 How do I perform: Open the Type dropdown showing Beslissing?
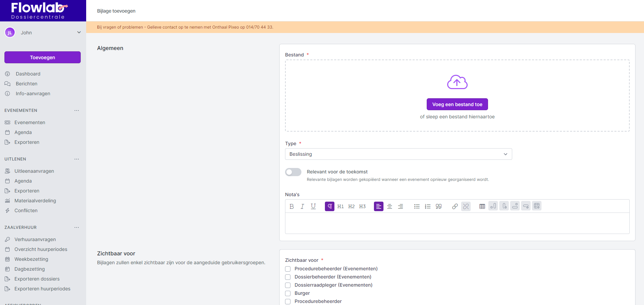tap(398, 154)
